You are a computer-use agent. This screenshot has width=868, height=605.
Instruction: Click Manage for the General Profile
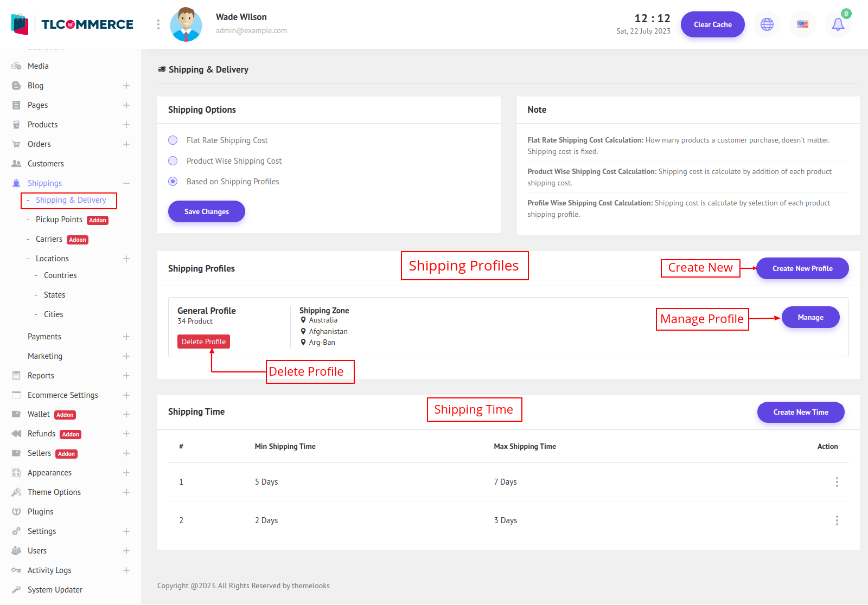810,318
